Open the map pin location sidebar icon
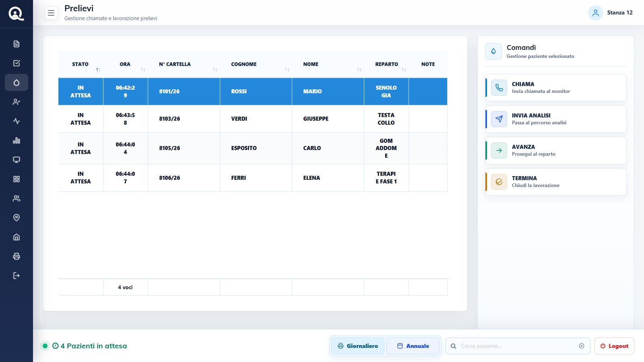This screenshot has height=362, width=644. pos(17,218)
